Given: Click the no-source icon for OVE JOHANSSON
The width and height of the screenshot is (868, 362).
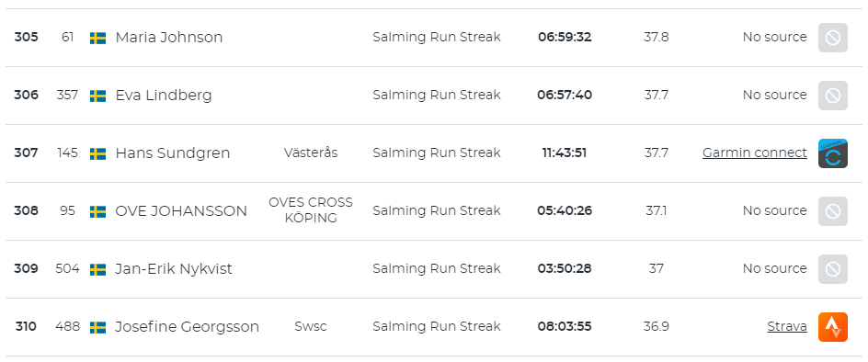Looking at the screenshot, I should click(832, 211).
